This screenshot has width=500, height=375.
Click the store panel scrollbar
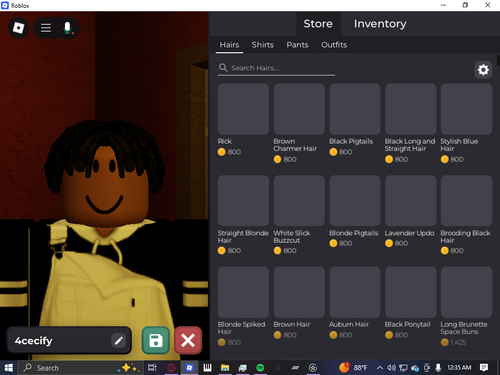tap(498, 60)
